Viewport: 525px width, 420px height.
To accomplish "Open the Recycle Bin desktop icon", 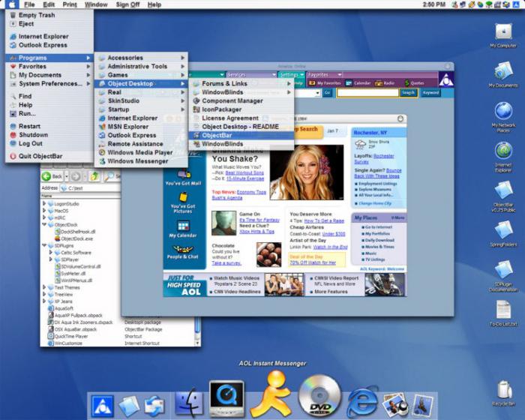I will pos(503,393).
